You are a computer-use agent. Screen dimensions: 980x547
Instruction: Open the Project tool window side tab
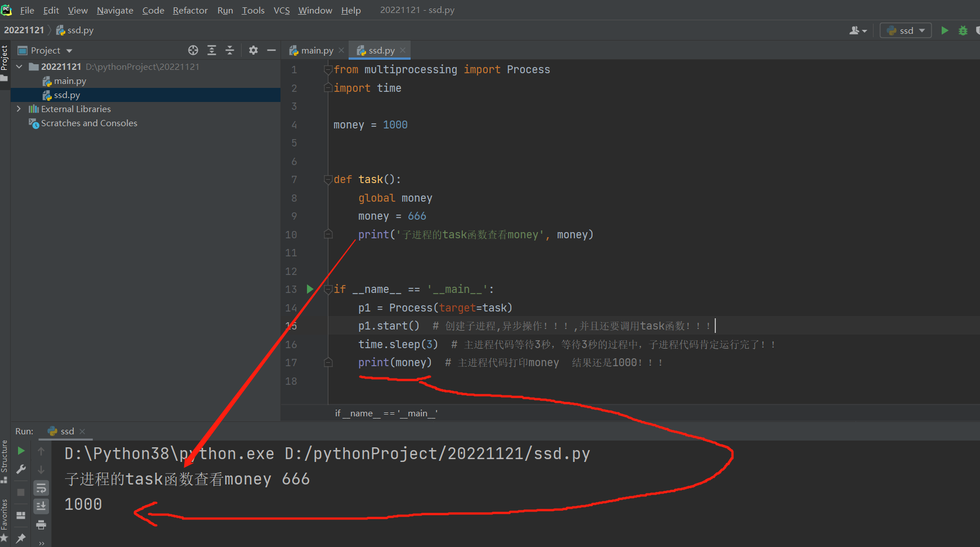click(5, 63)
